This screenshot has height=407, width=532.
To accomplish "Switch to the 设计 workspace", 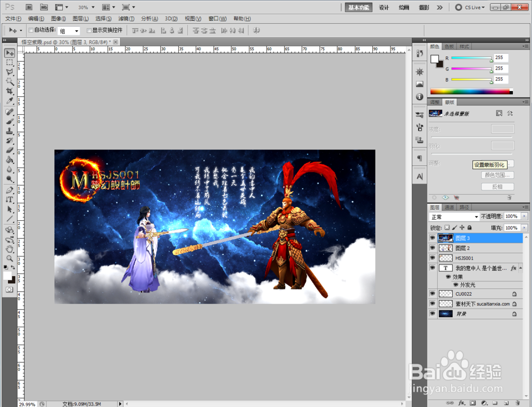I will pyautogui.click(x=384, y=7).
